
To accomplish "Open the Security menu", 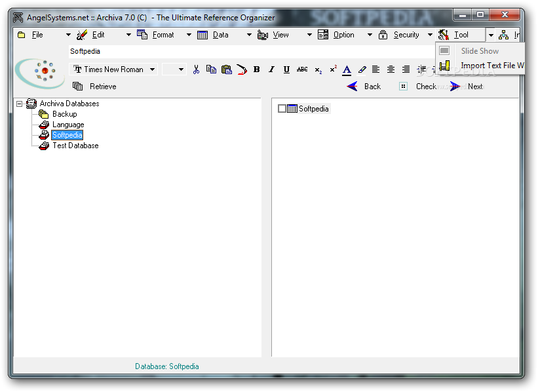I will click(x=406, y=35).
